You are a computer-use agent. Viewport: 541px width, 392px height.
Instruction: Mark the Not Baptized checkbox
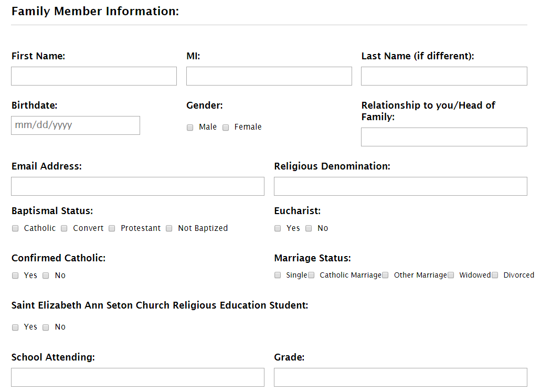point(169,228)
